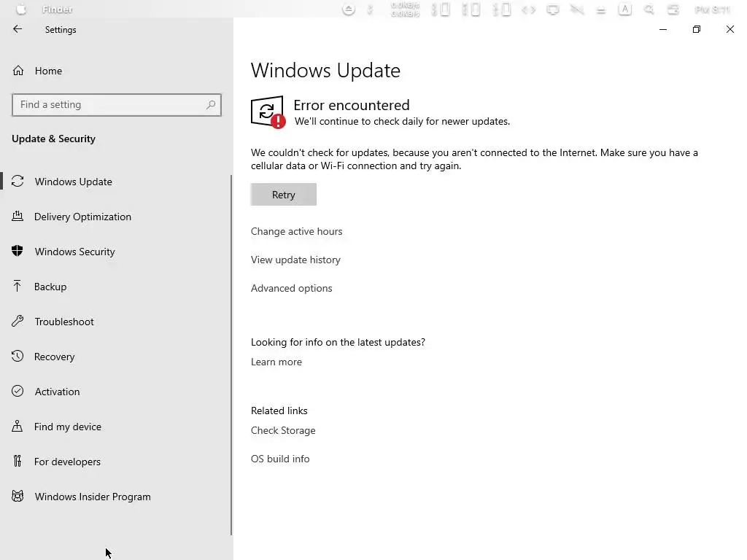Click the Recovery clock icon
The width and height of the screenshot is (747, 560).
(x=18, y=356)
